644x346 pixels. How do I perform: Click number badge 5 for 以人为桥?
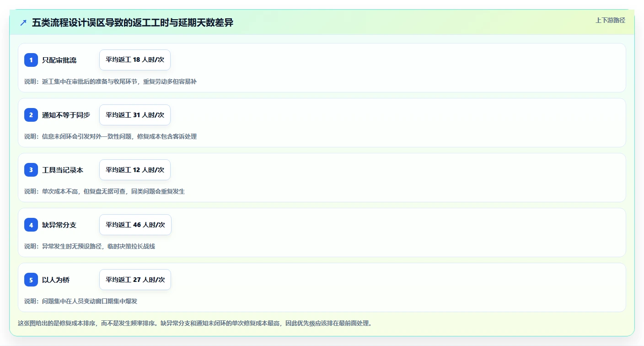coord(31,280)
